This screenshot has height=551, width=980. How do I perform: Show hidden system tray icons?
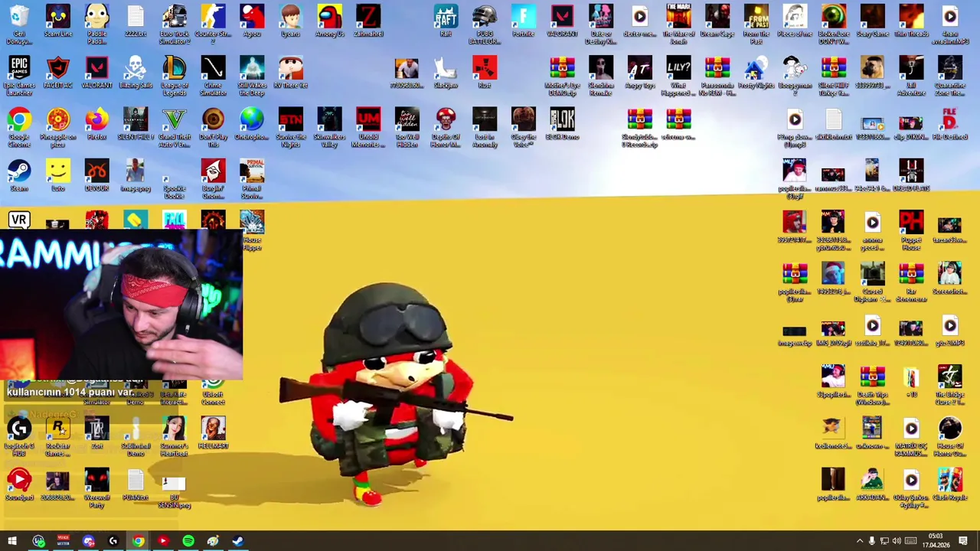tap(859, 541)
